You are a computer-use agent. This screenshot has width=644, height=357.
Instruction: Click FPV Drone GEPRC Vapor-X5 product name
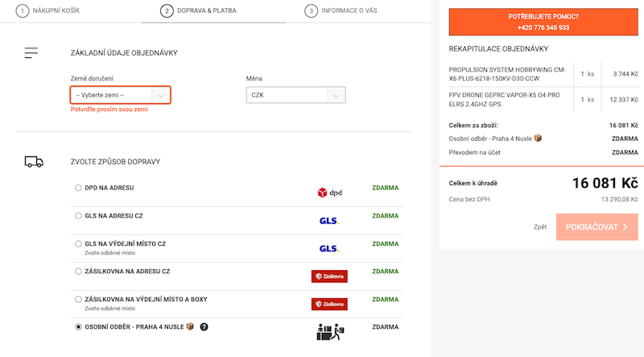(505, 100)
